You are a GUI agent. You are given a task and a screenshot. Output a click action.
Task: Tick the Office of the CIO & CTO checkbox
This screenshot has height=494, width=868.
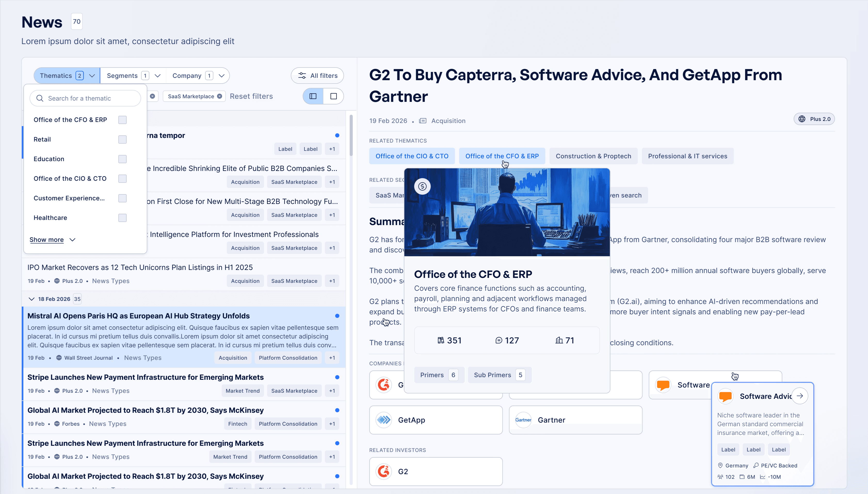(x=122, y=178)
